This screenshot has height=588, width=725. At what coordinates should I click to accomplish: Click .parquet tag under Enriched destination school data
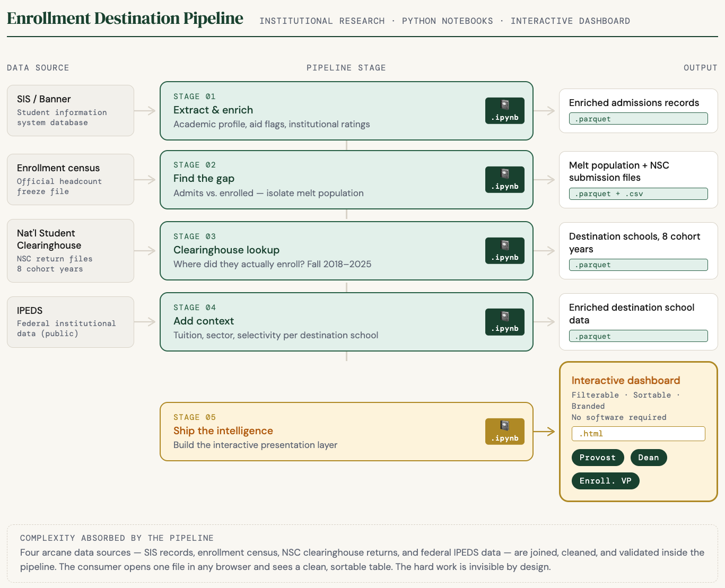(x=639, y=336)
